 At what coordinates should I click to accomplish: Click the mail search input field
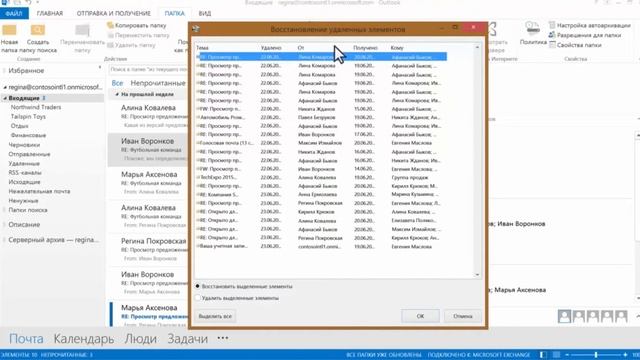tap(148, 70)
